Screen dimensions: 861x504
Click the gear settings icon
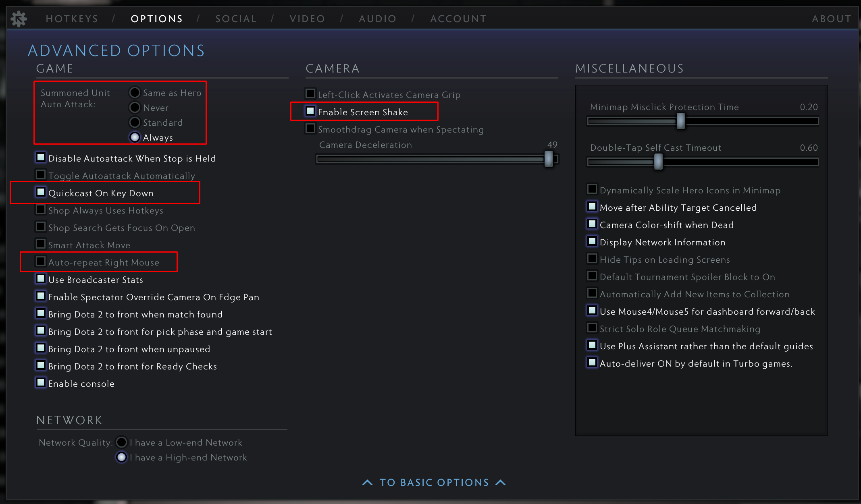point(19,18)
